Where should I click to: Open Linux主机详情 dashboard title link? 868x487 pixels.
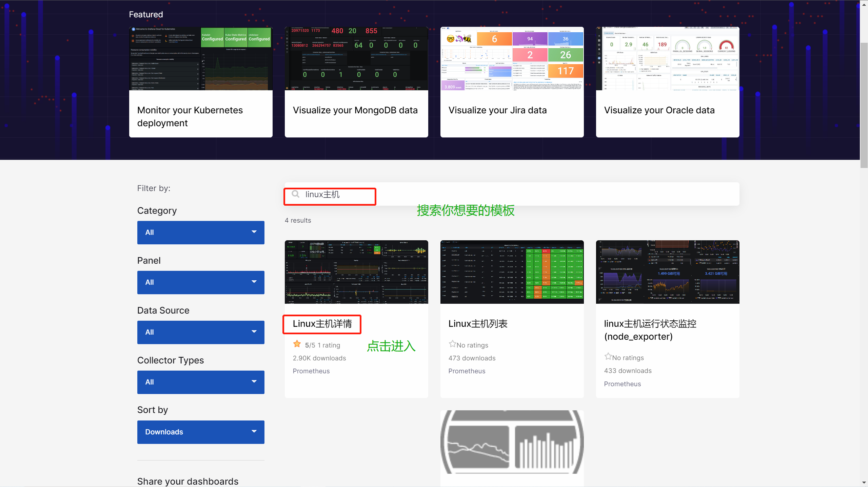point(322,324)
